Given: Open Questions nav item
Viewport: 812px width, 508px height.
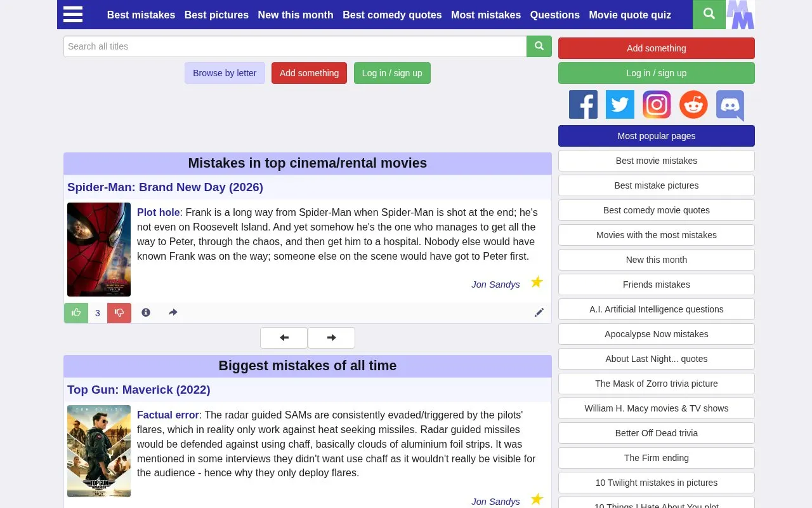Looking at the screenshot, I should [x=555, y=15].
